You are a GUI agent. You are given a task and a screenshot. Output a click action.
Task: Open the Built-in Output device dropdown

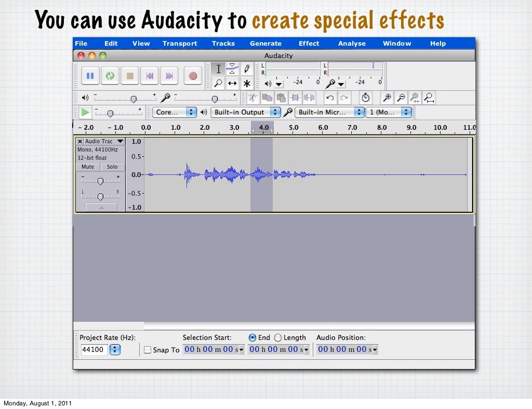[x=246, y=112]
